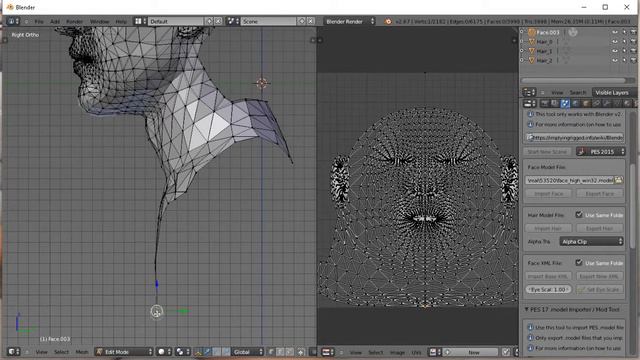Open the outliner editor type selector
This screenshot has width=640, height=360.
[529, 93]
